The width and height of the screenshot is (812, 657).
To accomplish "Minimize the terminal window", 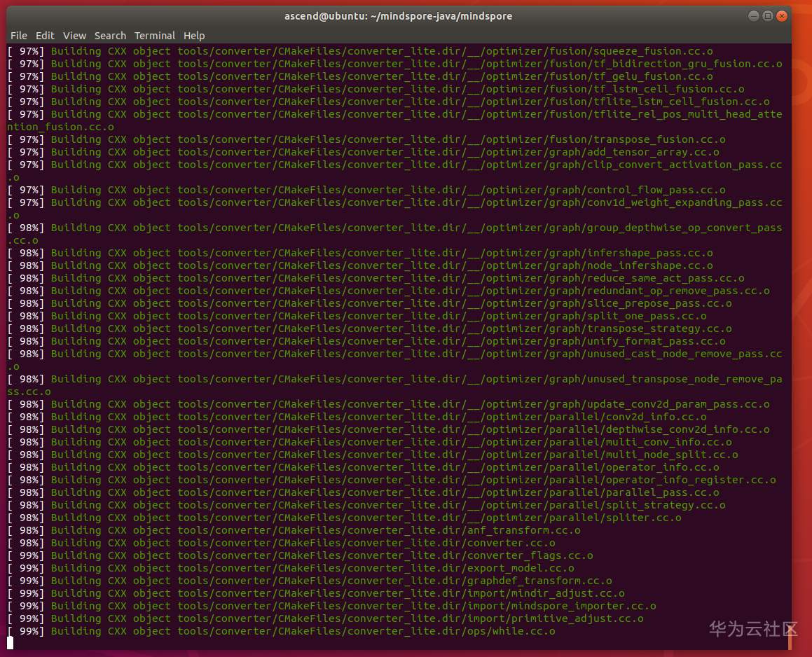I will [753, 16].
